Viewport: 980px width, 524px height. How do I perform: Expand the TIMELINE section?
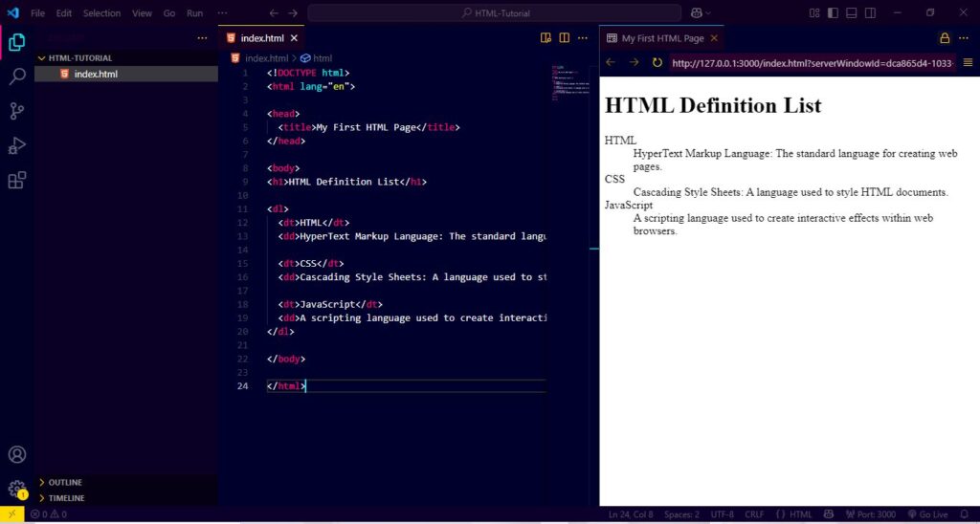(x=125, y=498)
